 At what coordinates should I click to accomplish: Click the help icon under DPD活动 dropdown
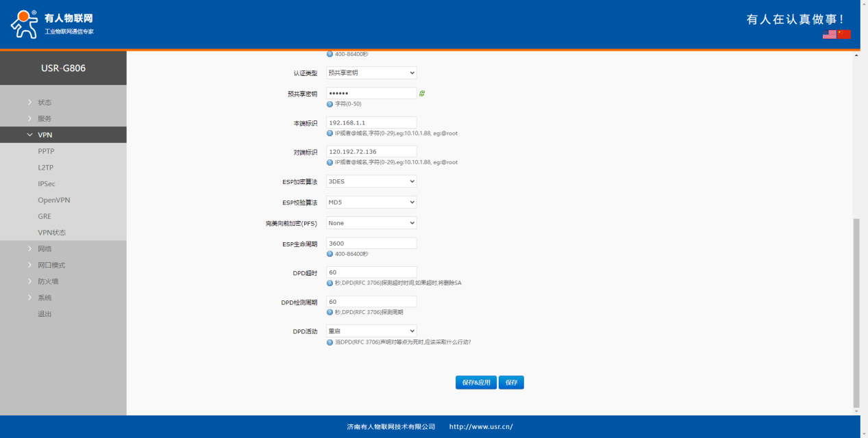click(330, 342)
